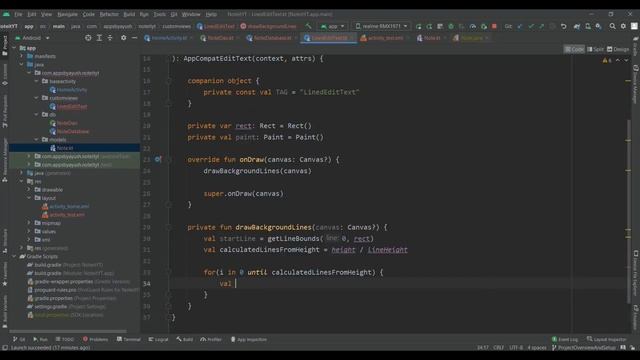Switch editor to Split view mode
Viewport: 640px width, 360px height.
click(596, 49)
